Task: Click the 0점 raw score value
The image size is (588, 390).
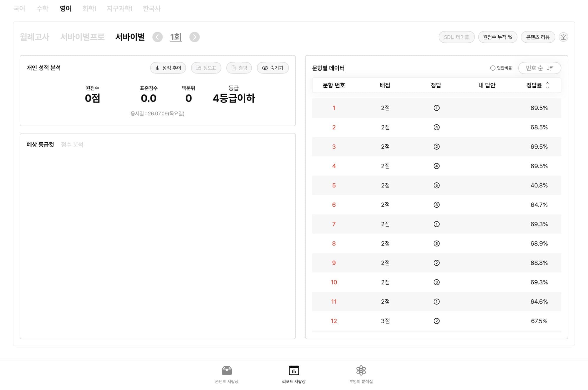Action: 92,98
